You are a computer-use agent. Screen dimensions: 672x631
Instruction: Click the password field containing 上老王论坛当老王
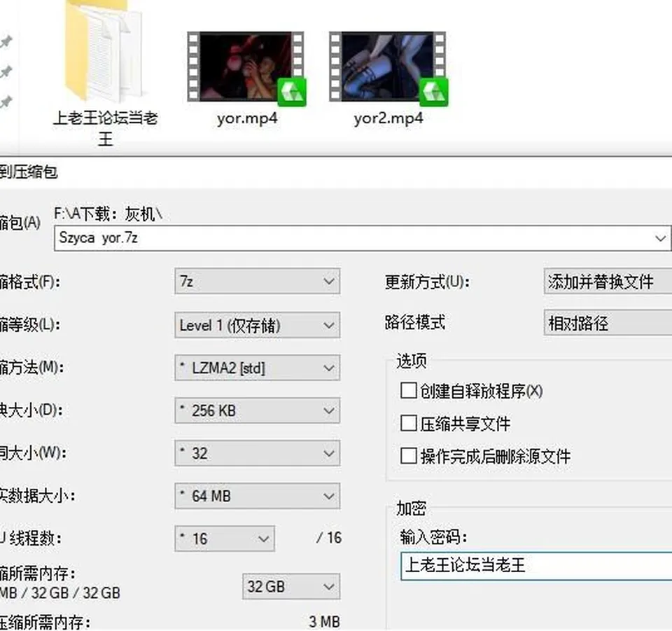(x=536, y=566)
